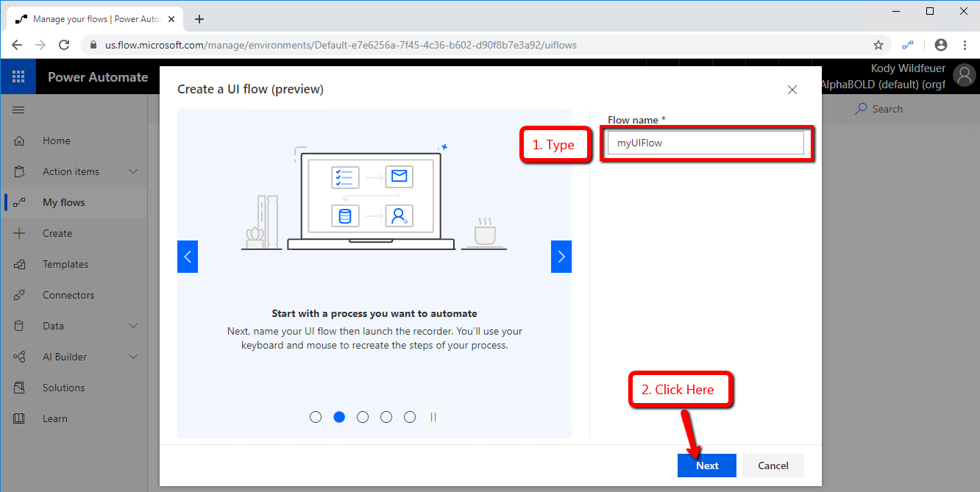Open Chrome three-dot menu
Image resolution: width=980 pixels, height=492 pixels.
(x=965, y=45)
